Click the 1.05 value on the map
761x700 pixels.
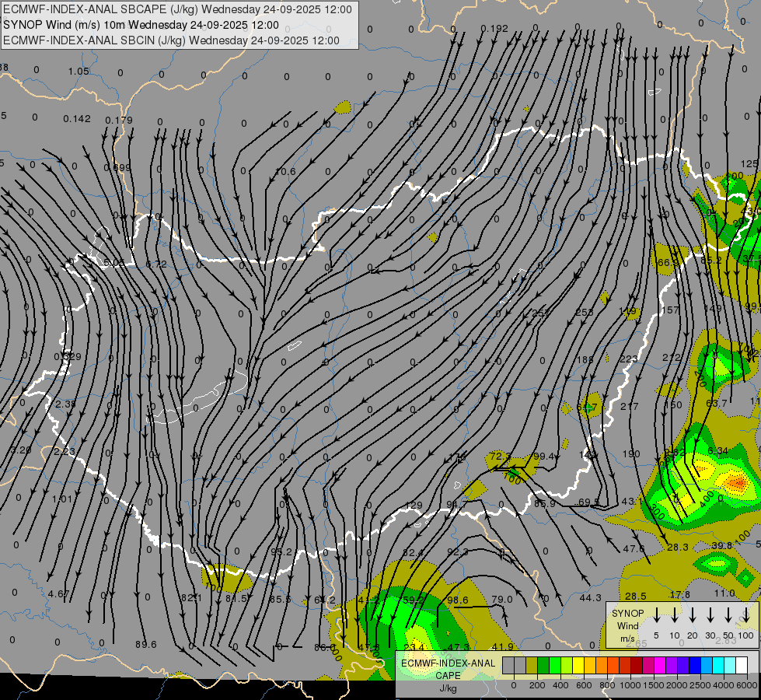[x=79, y=72]
